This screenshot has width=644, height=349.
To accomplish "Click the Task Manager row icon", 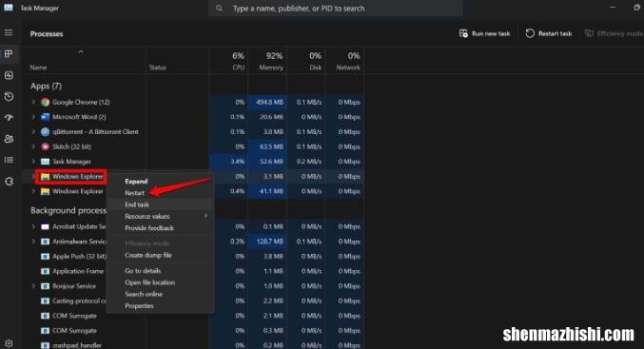I will pos(45,162).
